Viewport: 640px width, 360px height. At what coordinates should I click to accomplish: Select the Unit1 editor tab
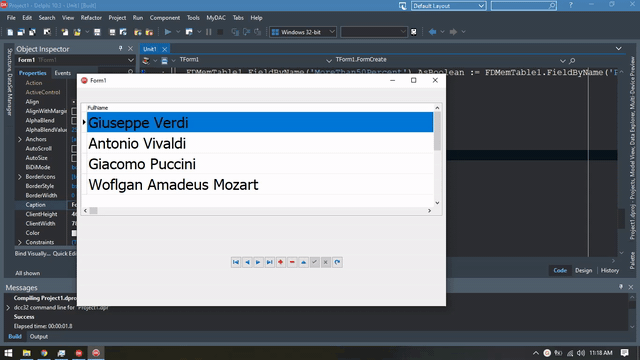click(x=150, y=49)
